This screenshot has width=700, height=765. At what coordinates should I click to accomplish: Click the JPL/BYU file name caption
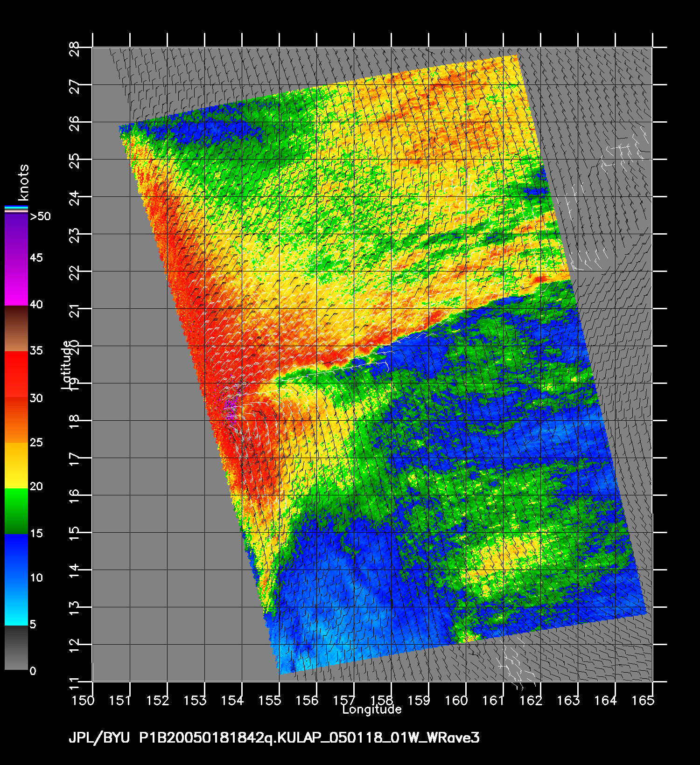(x=274, y=738)
